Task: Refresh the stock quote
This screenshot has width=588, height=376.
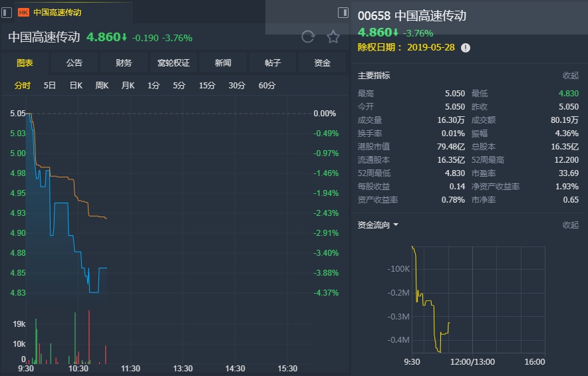Action: [308, 37]
